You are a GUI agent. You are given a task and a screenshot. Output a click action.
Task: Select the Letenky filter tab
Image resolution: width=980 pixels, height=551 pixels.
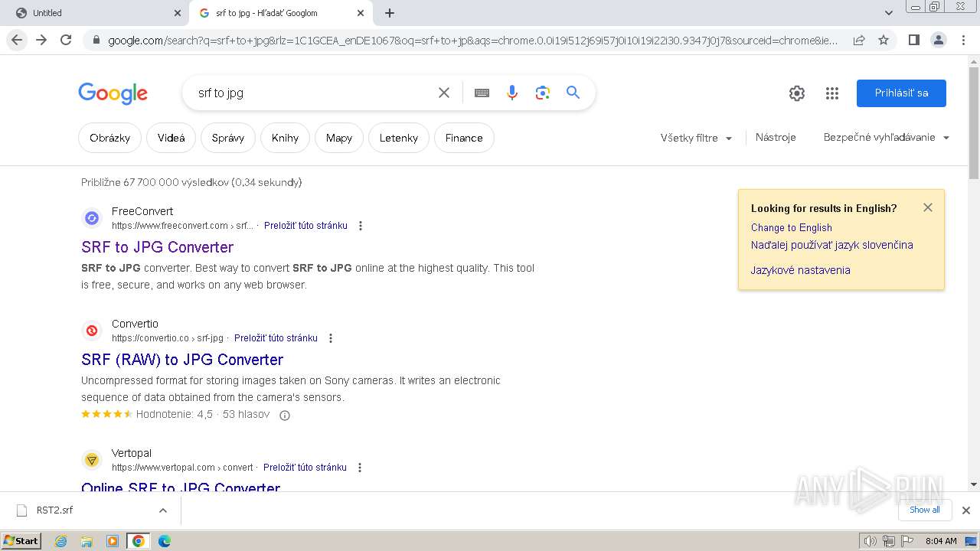pyautogui.click(x=399, y=138)
